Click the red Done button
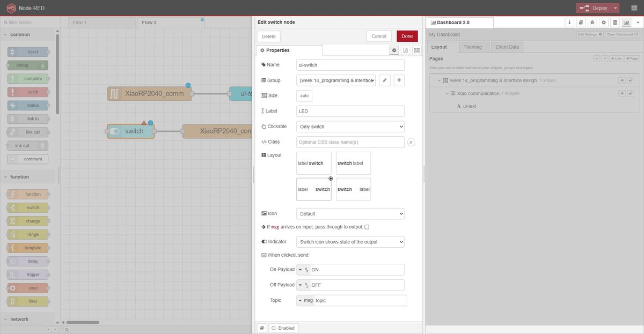The width and height of the screenshot is (644, 334). pyautogui.click(x=407, y=36)
